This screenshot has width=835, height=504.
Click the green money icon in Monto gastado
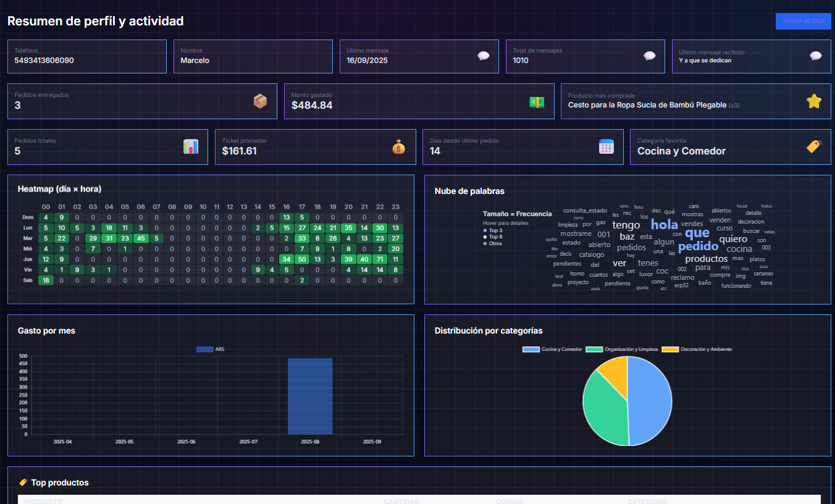pyautogui.click(x=537, y=102)
